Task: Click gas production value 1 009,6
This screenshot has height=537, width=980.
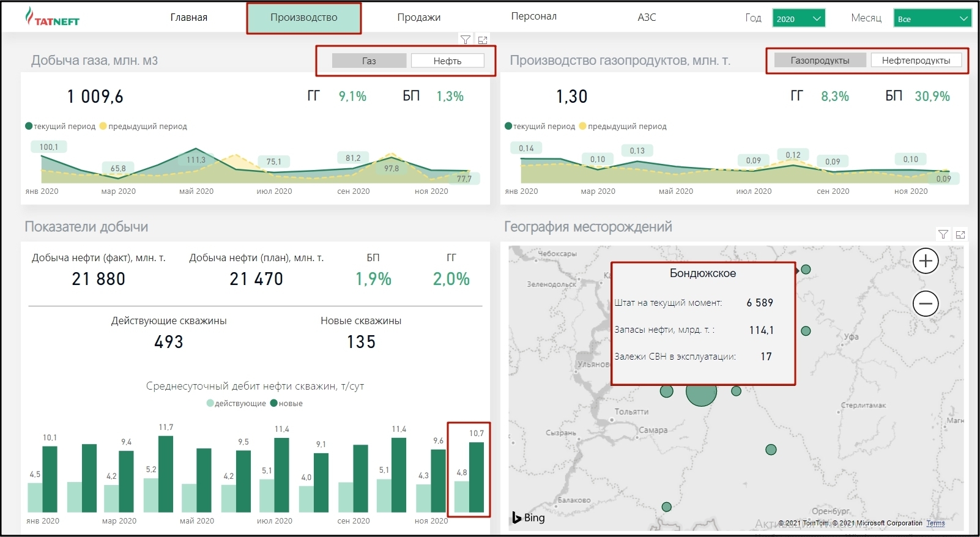Action: [95, 97]
